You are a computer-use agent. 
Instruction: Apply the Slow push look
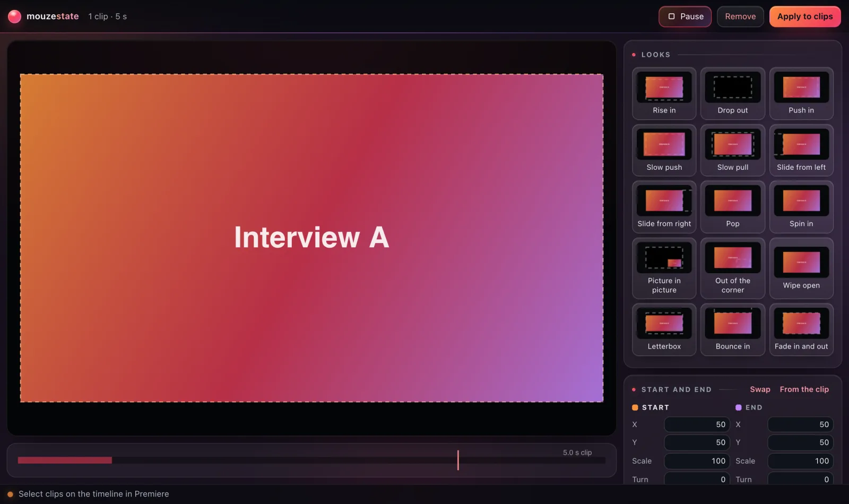(664, 150)
